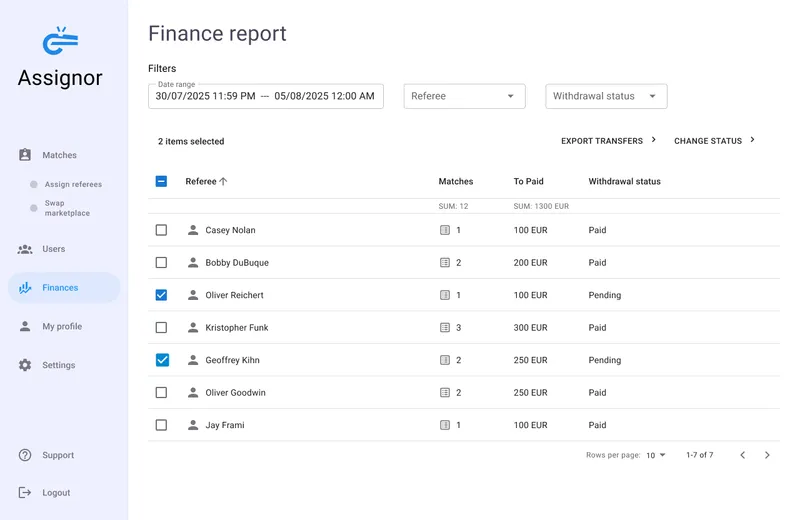
Task: Go to previous page of results
Action: (x=743, y=455)
